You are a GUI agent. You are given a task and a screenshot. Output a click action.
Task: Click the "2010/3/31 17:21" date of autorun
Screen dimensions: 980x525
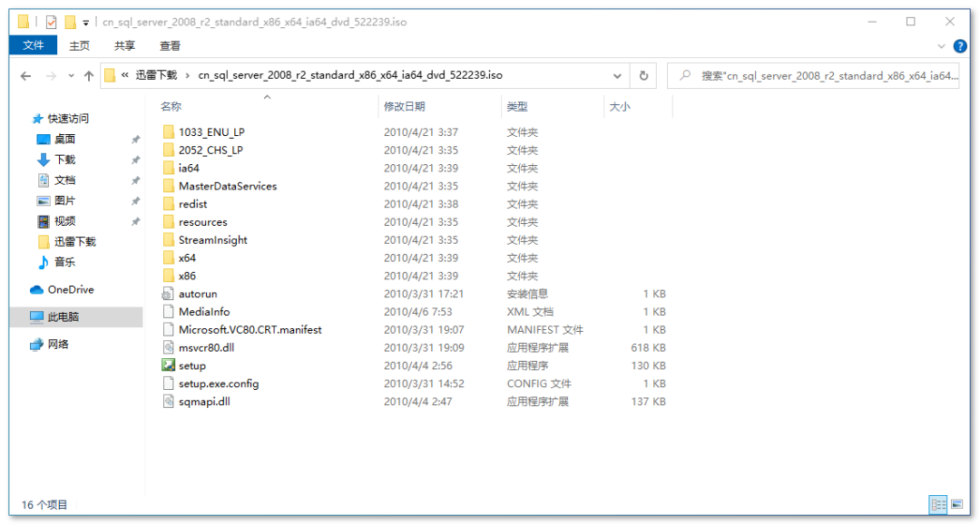point(424,294)
